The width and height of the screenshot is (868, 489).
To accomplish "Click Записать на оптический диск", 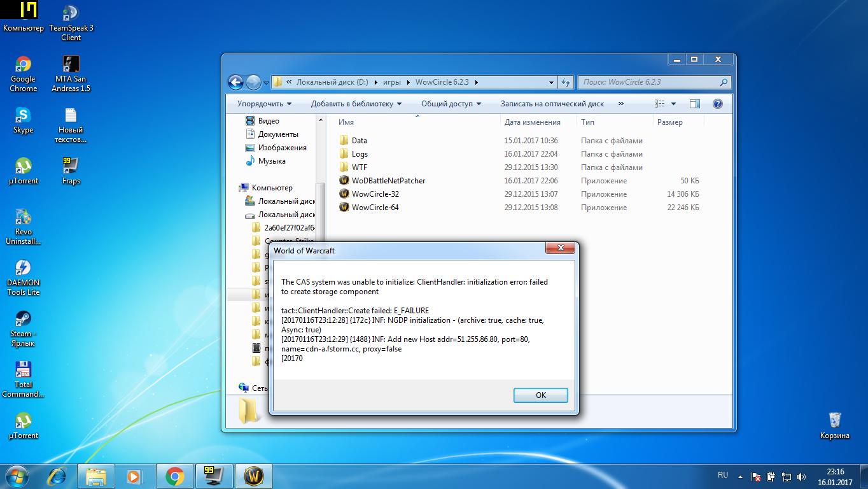I will pyautogui.click(x=552, y=104).
